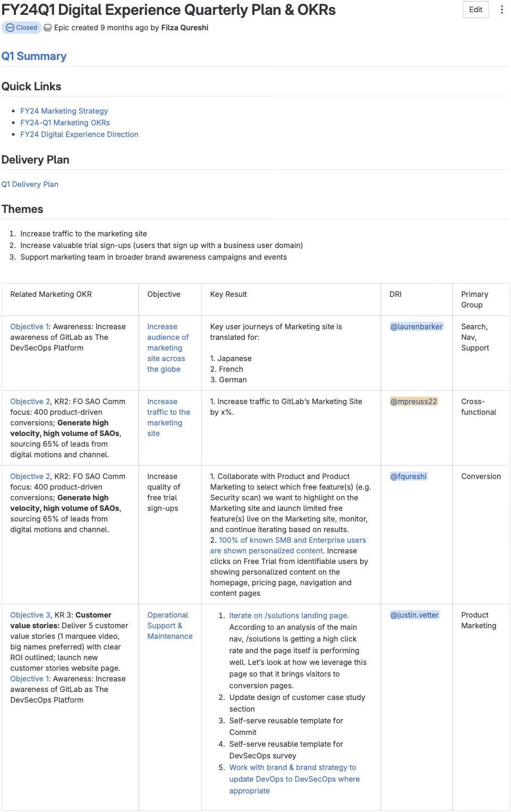Screen dimensions: 511x812
Task: Click the @laurenbarker user mention
Action: [x=416, y=327]
